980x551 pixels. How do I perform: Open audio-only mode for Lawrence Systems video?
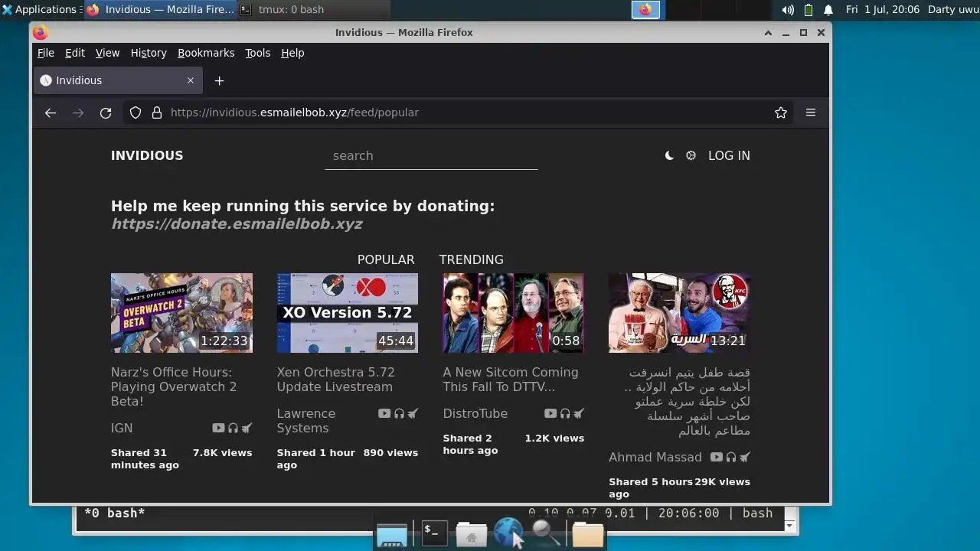399,413
